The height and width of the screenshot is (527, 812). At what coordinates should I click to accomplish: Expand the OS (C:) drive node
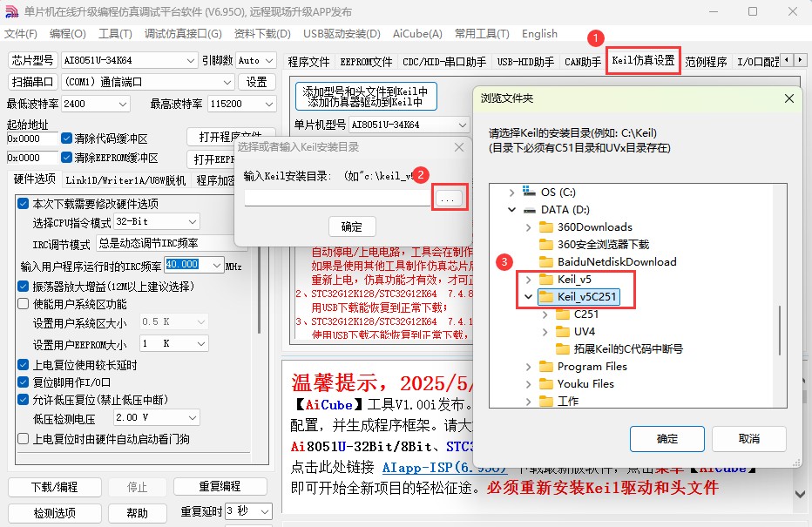point(511,192)
